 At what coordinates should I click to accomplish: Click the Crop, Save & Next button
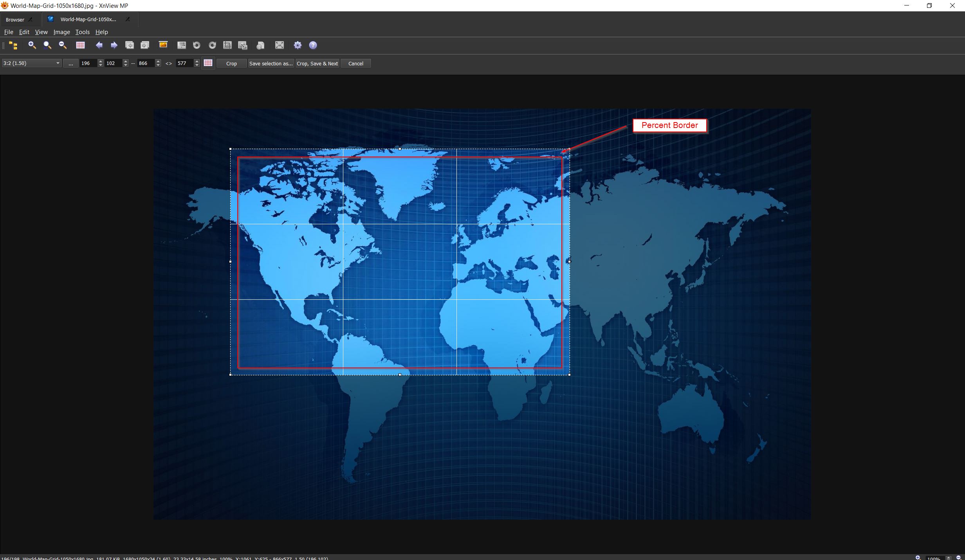coord(317,63)
